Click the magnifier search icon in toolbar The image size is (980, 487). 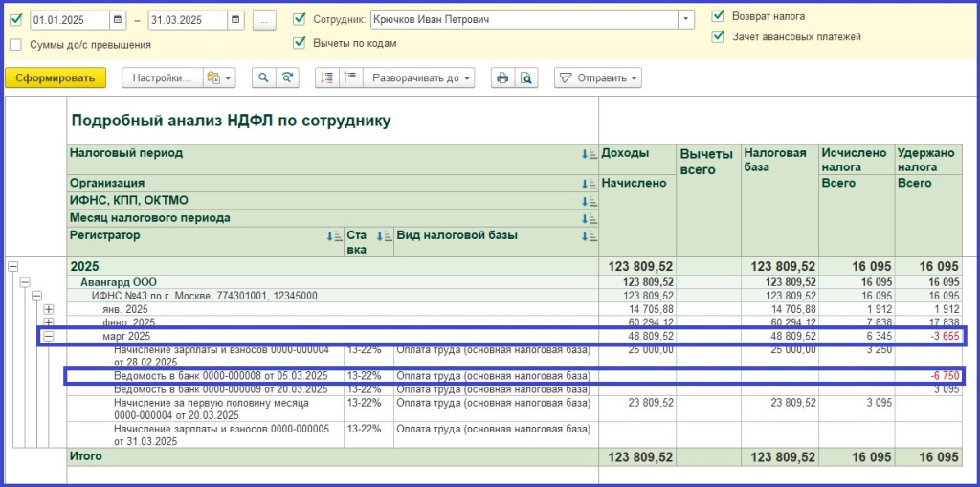pos(263,78)
